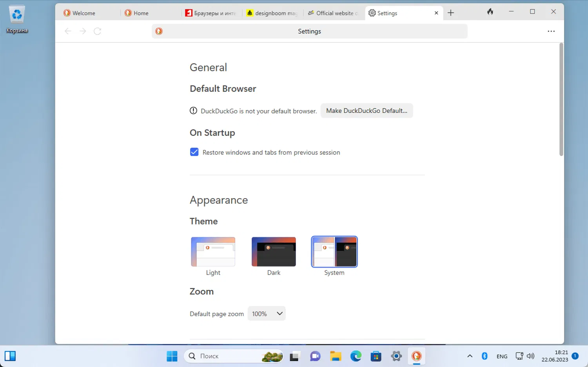The width and height of the screenshot is (588, 367).
Task: Click the Light theme label
Action: click(x=213, y=273)
